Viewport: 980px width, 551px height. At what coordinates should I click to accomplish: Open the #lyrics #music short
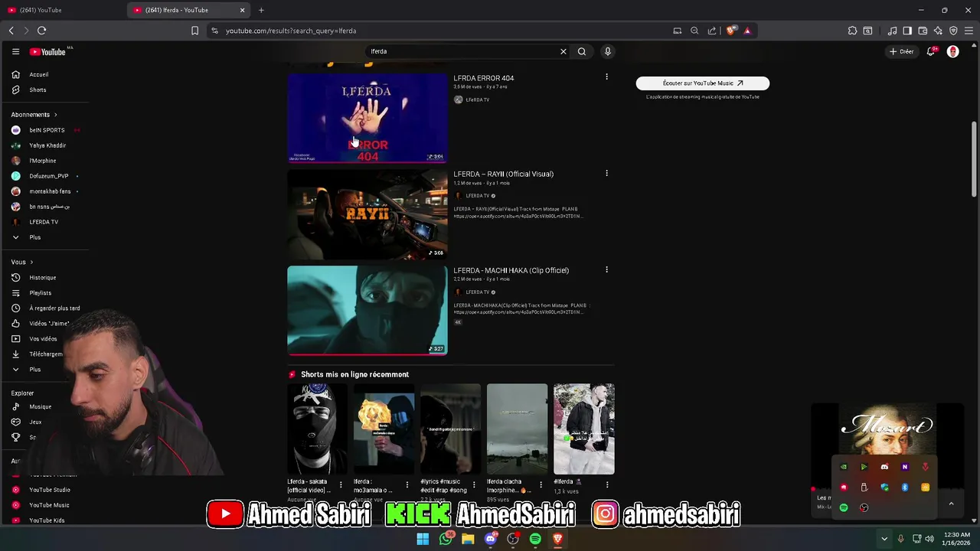(450, 429)
